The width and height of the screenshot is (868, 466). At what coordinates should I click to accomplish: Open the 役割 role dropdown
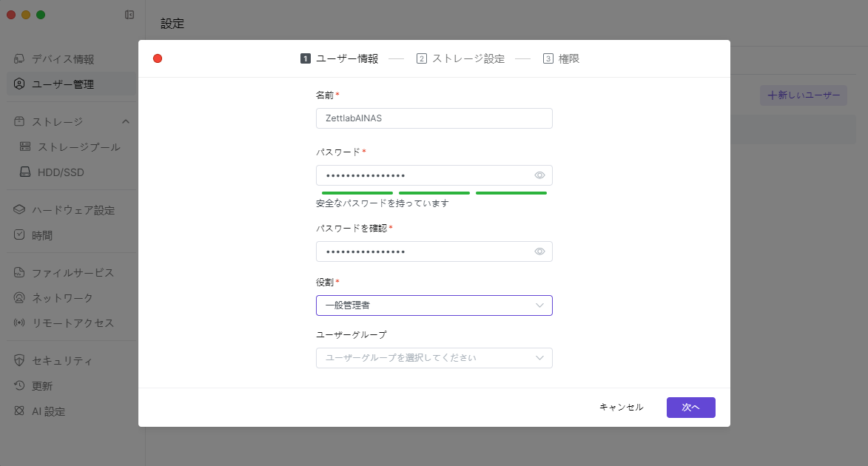point(434,305)
